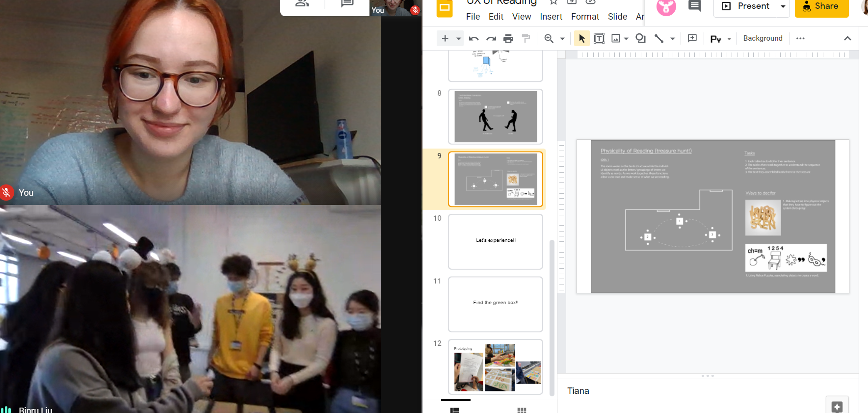This screenshot has width=868, height=413.
Task: Open the Slide menu
Action: [617, 17]
